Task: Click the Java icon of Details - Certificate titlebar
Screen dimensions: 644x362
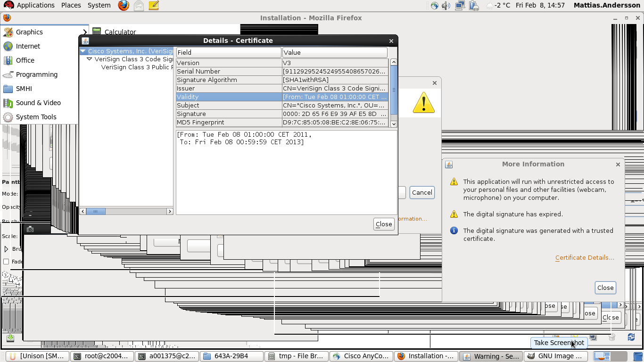Action: coord(85,41)
